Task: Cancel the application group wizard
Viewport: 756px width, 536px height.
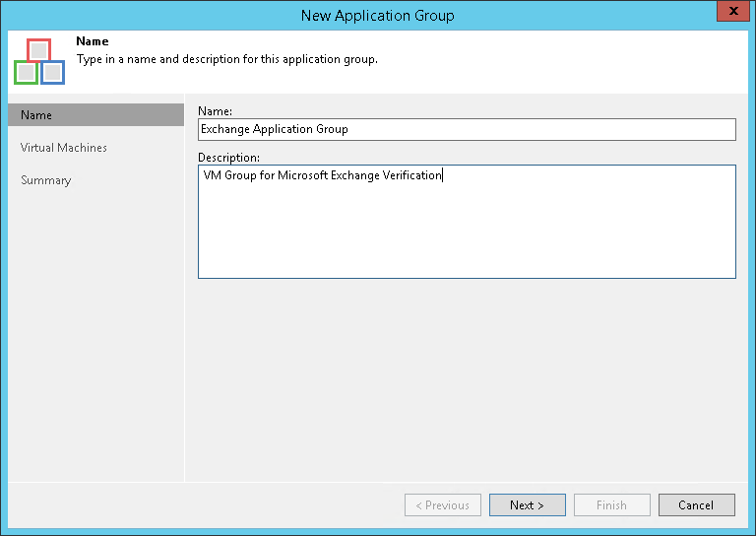Action: [x=696, y=505]
